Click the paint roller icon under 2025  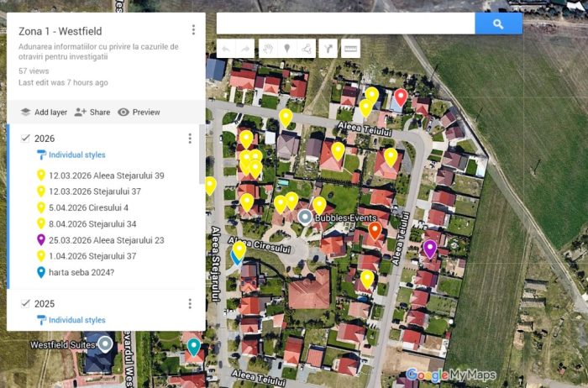(41, 320)
